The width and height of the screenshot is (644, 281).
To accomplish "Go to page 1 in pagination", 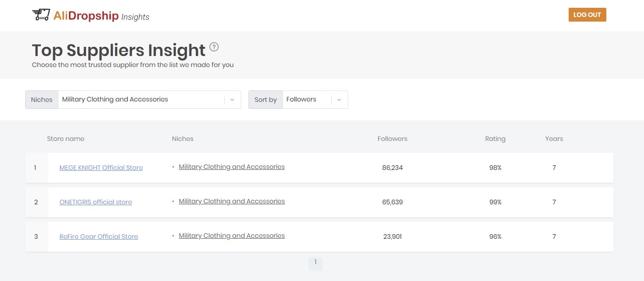I will pos(316,263).
